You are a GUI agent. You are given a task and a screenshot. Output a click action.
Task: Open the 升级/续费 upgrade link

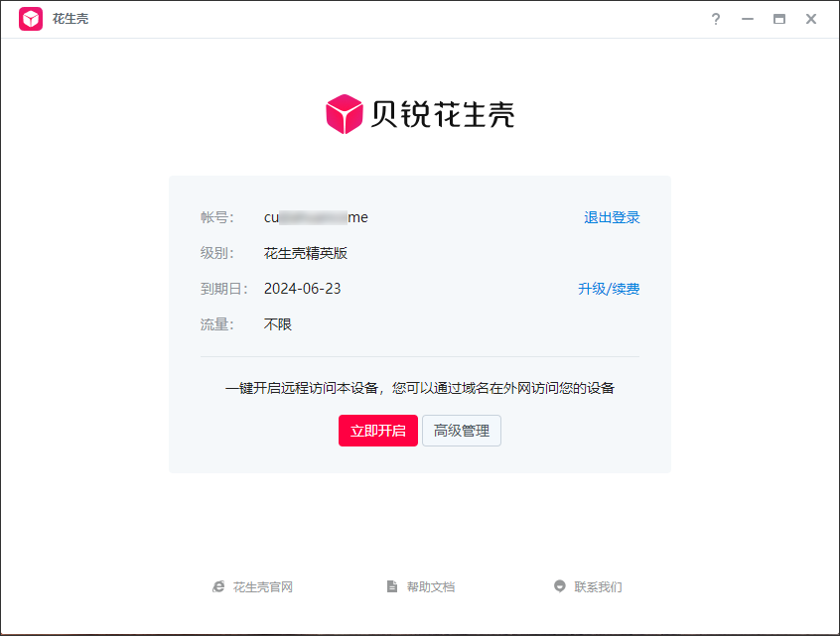click(609, 289)
